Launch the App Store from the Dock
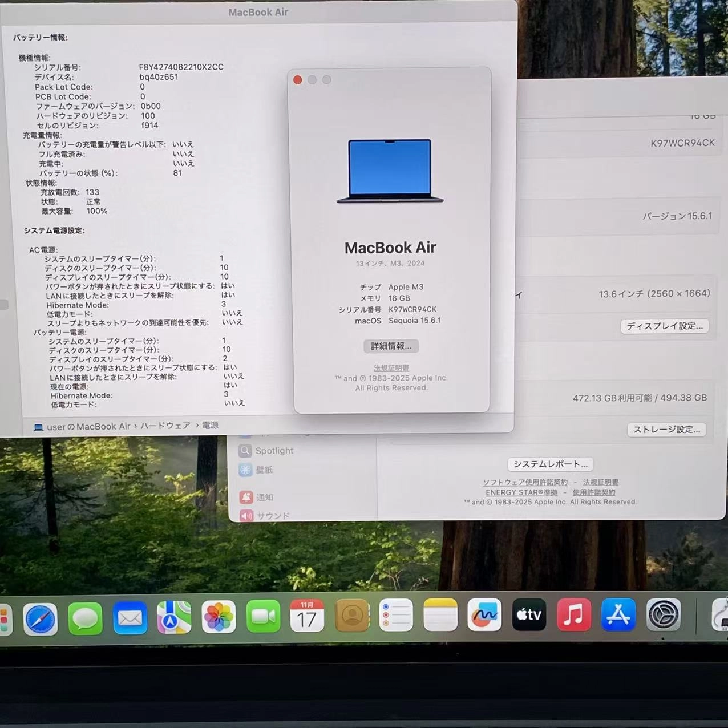This screenshot has height=728, width=728. pyautogui.click(x=618, y=616)
